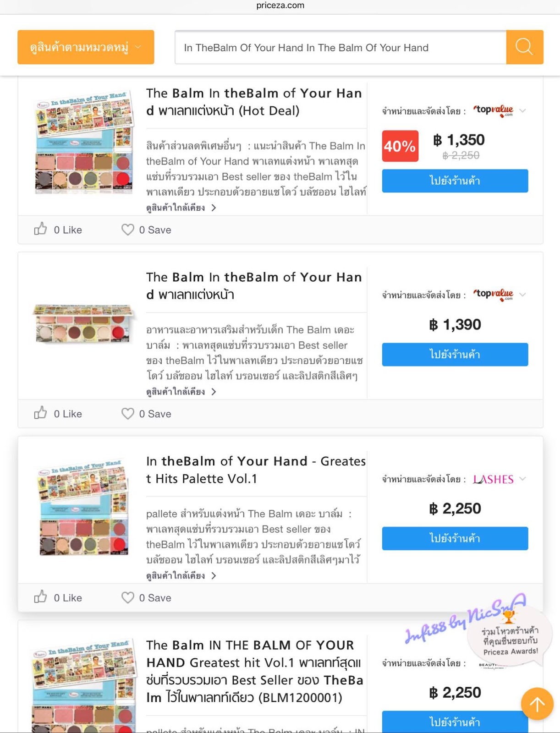Tap the orange scroll-to-top arrow button
This screenshot has height=733, width=560.
[537, 704]
